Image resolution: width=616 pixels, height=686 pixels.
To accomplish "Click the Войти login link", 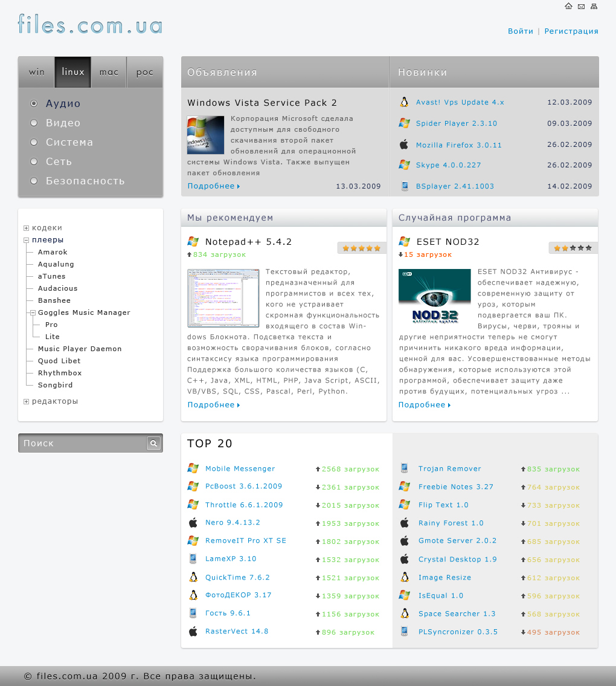I will click(520, 31).
